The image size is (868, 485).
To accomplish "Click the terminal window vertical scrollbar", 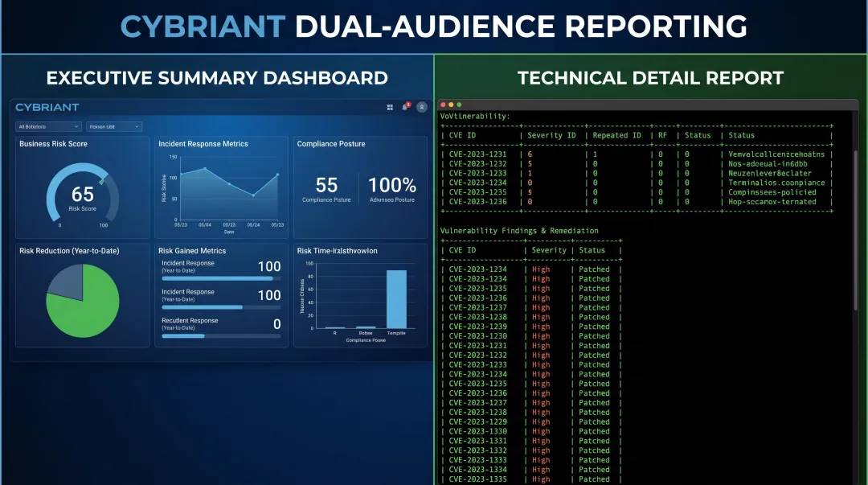I will pos(856,230).
